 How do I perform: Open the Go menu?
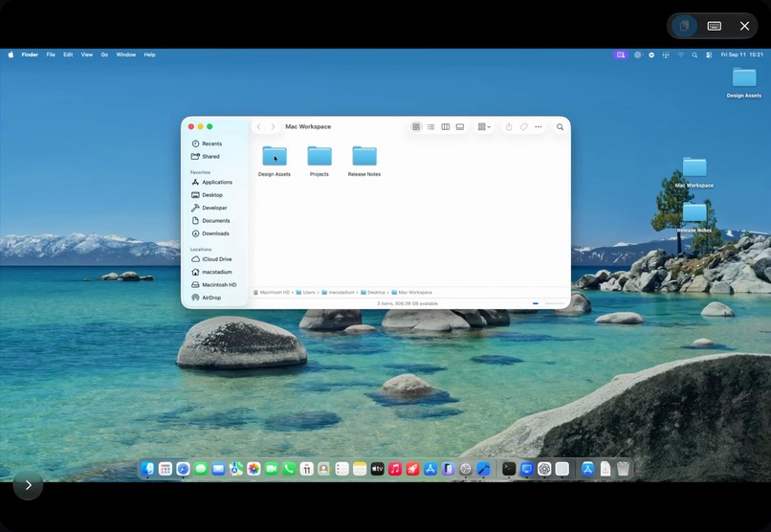(x=104, y=55)
